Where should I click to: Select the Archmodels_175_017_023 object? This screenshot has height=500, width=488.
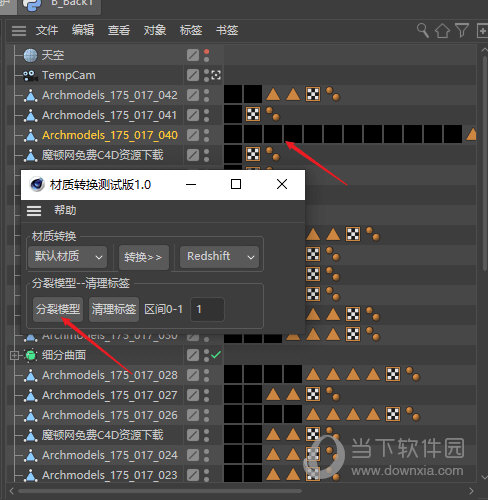point(110,475)
